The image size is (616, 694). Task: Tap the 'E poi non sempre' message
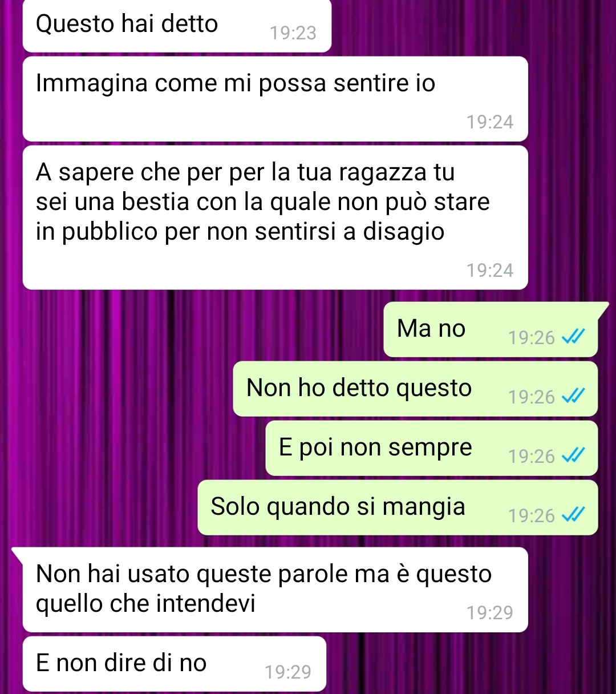click(x=432, y=448)
